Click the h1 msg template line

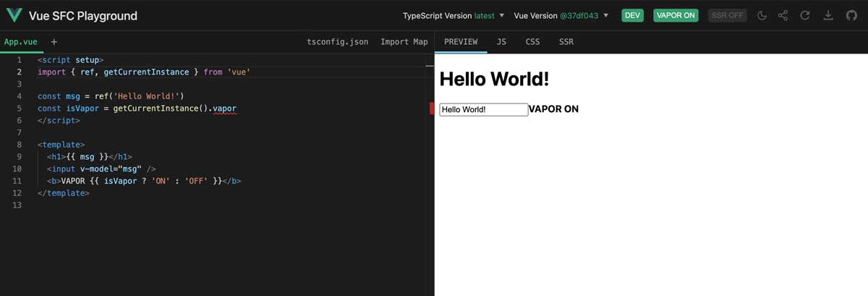[90, 156]
